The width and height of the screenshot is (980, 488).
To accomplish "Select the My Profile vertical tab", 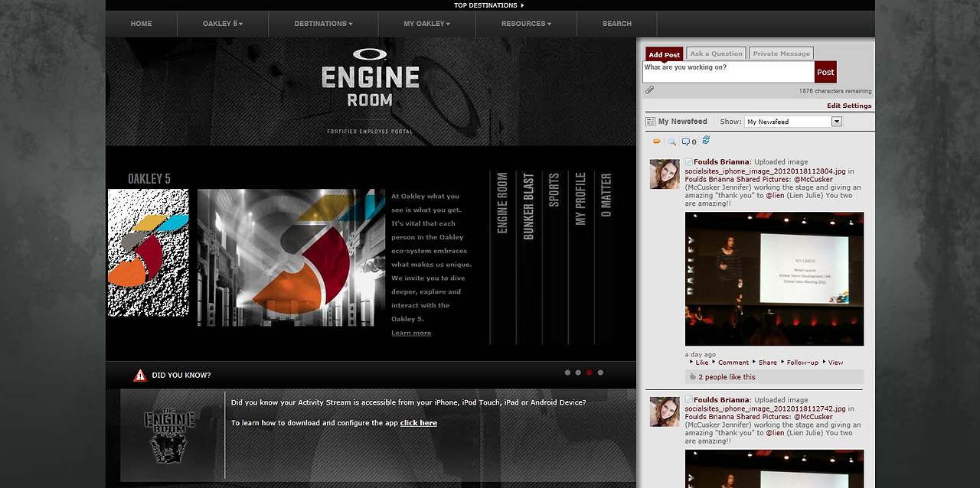I will [580, 198].
